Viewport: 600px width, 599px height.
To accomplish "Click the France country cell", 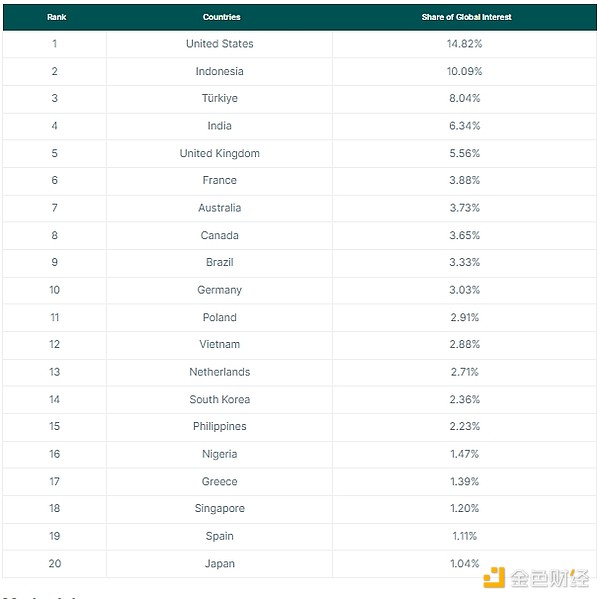I will click(220, 181).
